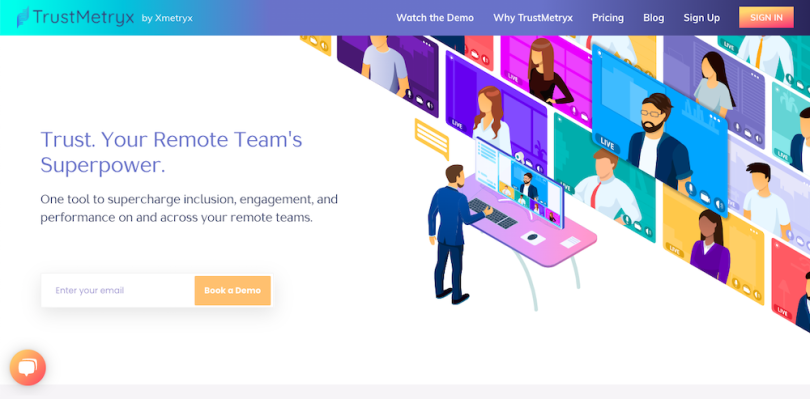The height and width of the screenshot is (399, 810).
Task: Click the keyboard on the illustrated desk
Action: point(492,213)
